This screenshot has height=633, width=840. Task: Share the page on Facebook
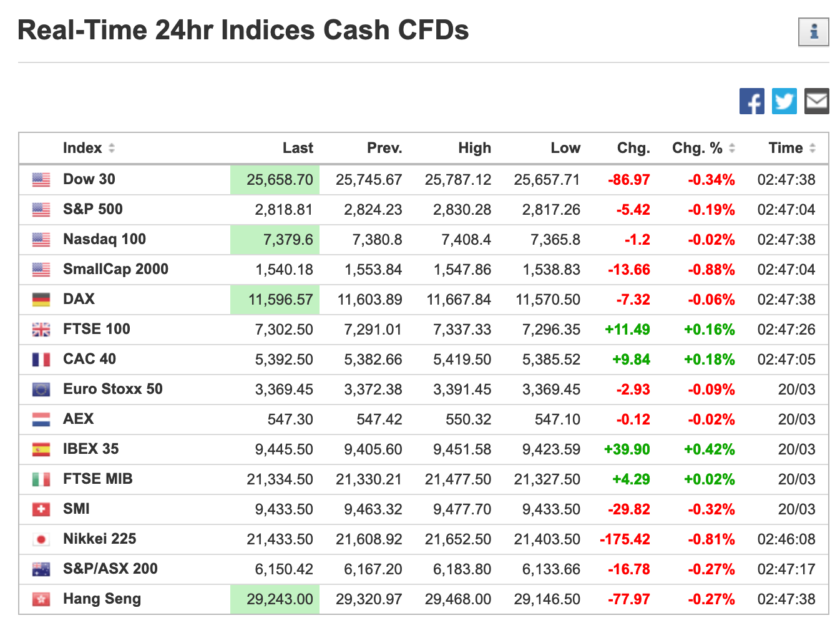tap(751, 101)
